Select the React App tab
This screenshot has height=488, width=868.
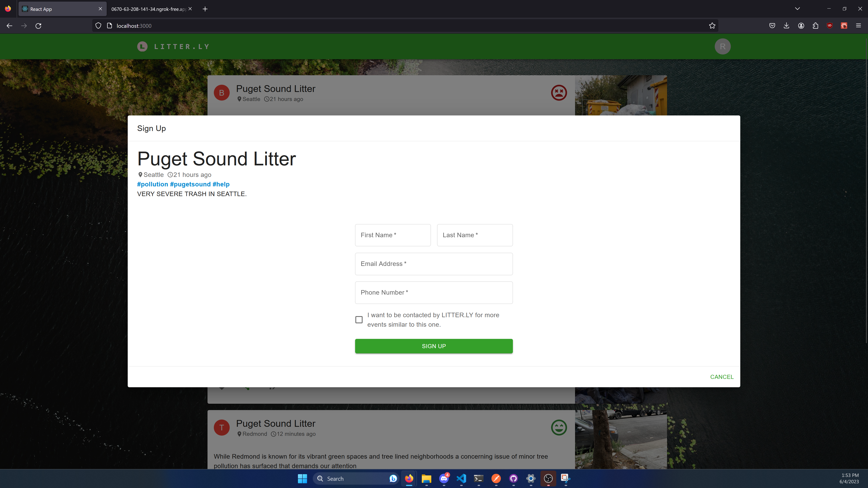tap(57, 9)
